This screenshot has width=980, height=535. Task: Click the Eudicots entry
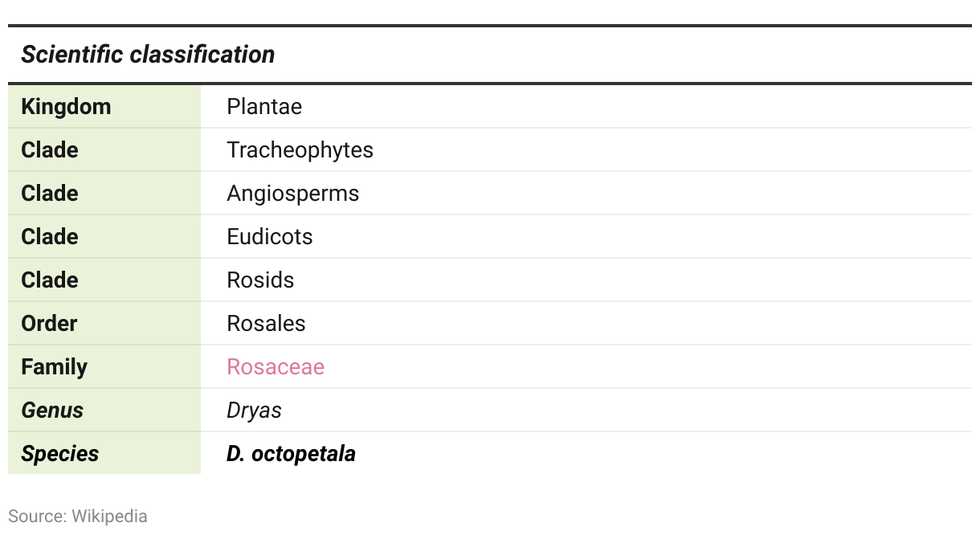[x=269, y=237]
